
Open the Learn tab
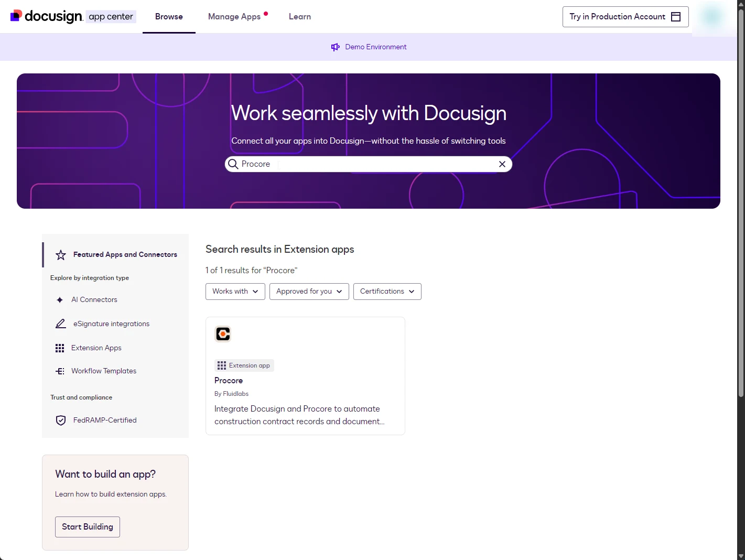point(300,17)
